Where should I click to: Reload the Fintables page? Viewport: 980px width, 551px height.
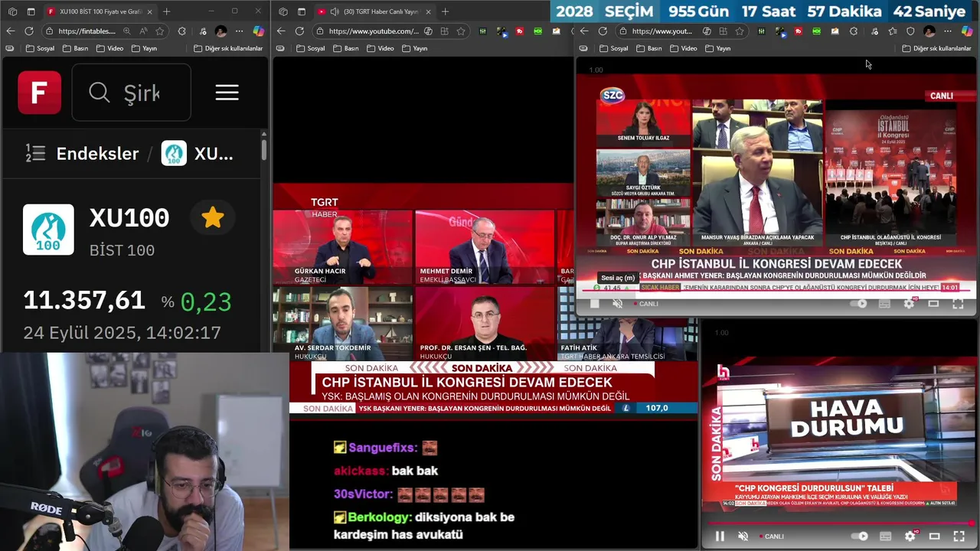(29, 31)
